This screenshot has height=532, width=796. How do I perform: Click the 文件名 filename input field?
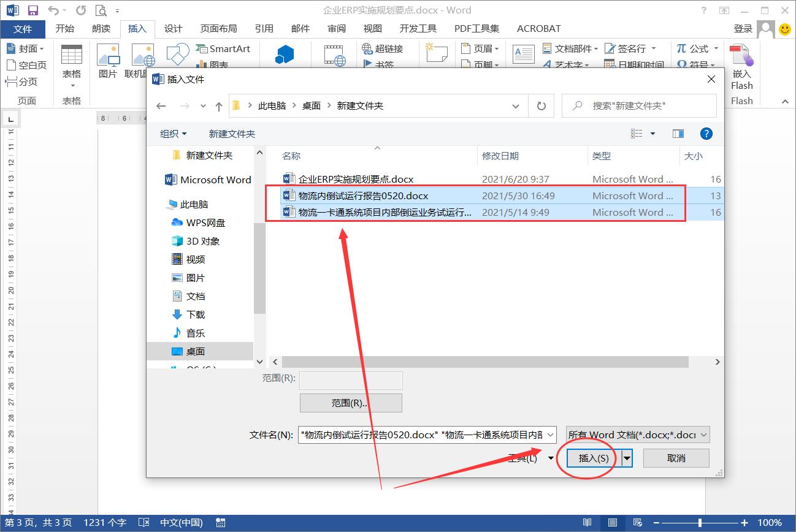point(427,435)
